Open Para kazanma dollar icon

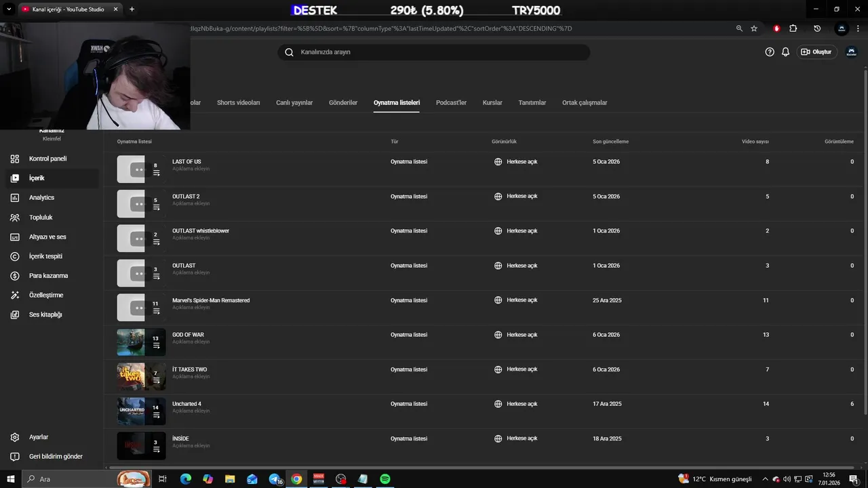(x=15, y=276)
